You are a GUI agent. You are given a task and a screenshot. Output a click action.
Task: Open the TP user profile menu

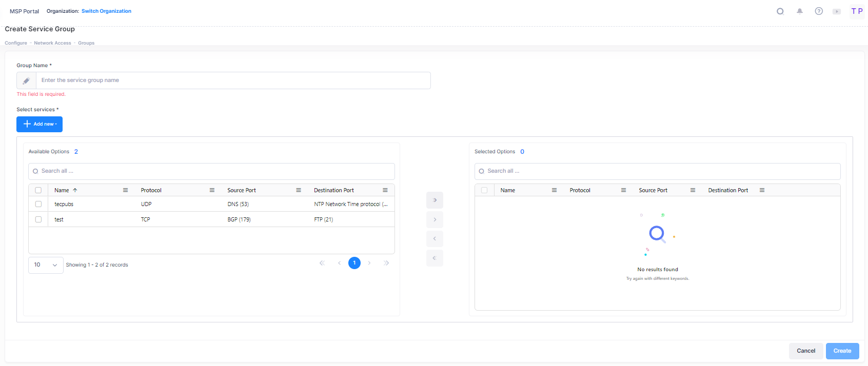pyautogui.click(x=857, y=11)
